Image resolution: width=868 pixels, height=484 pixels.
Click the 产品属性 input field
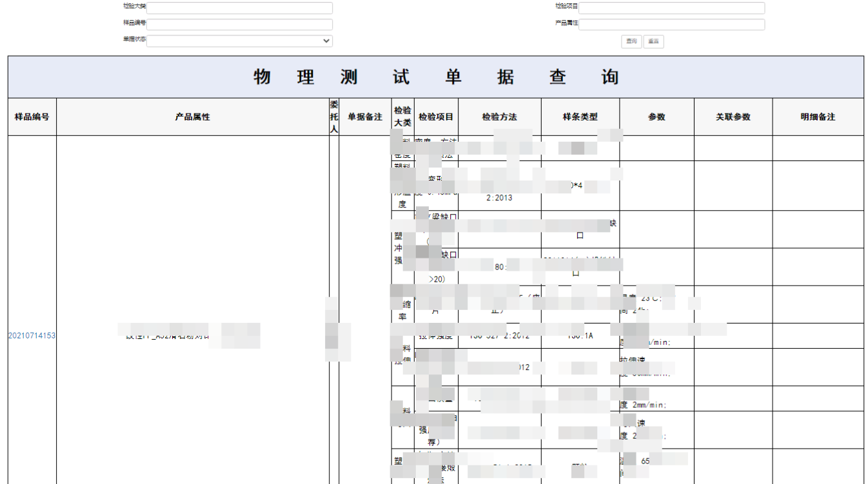672,24
